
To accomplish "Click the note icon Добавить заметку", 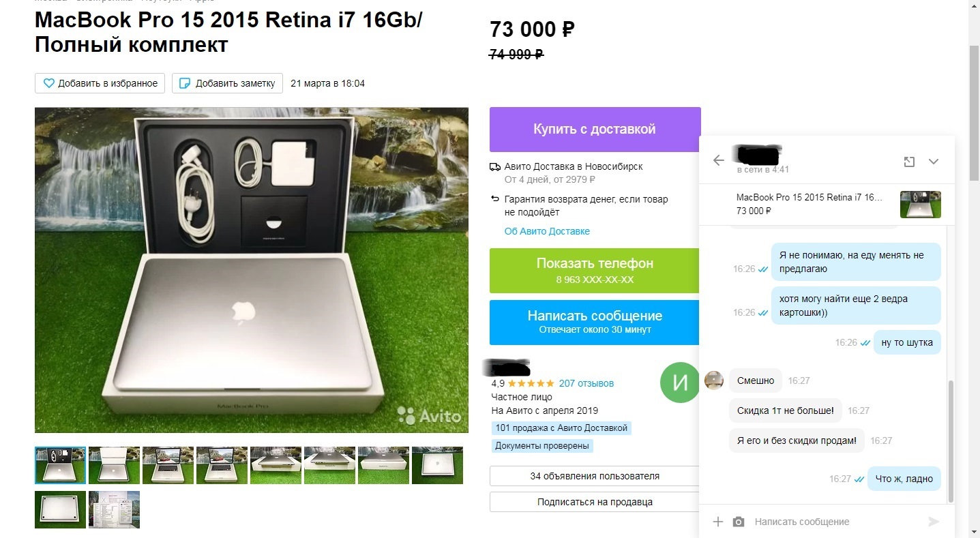I will tap(184, 83).
